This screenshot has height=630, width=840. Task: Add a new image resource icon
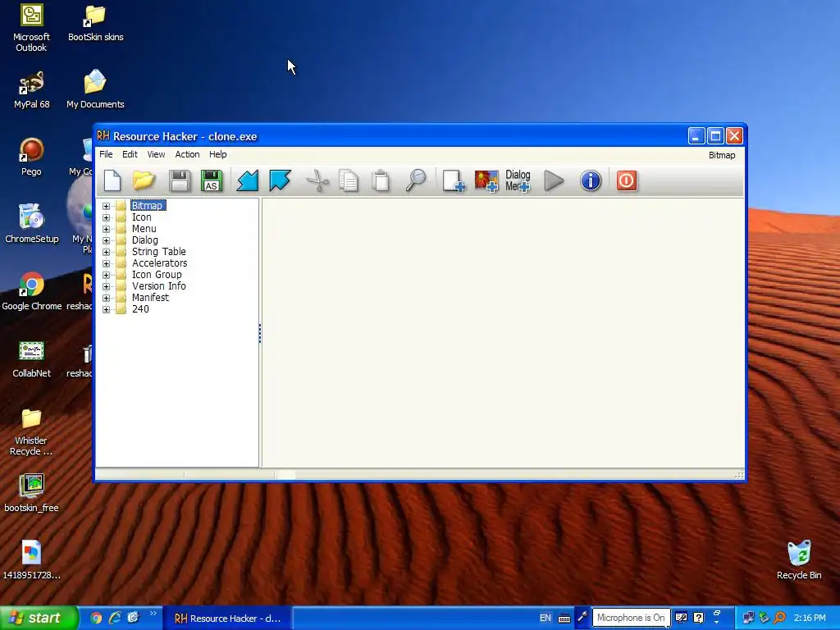pyautogui.click(x=486, y=180)
